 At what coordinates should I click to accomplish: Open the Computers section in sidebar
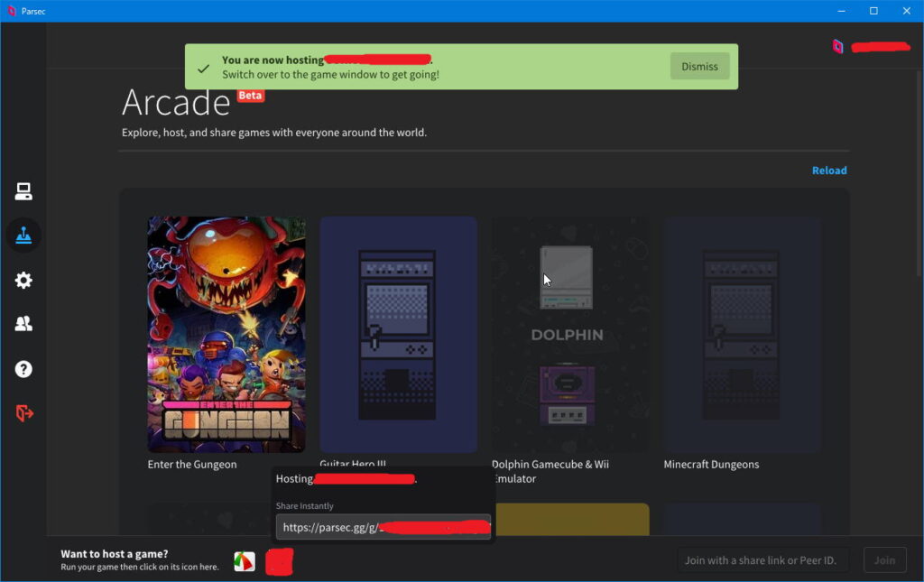[23, 191]
